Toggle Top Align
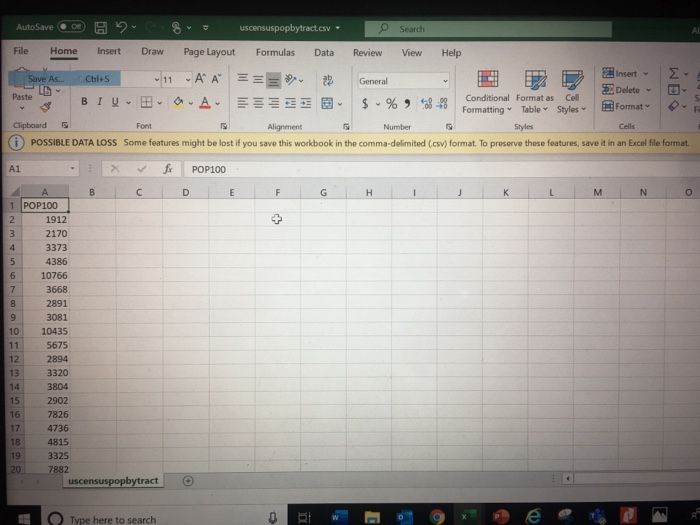This screenshot has width=700, height=525. pyautogui.click(x=242, y=79)
